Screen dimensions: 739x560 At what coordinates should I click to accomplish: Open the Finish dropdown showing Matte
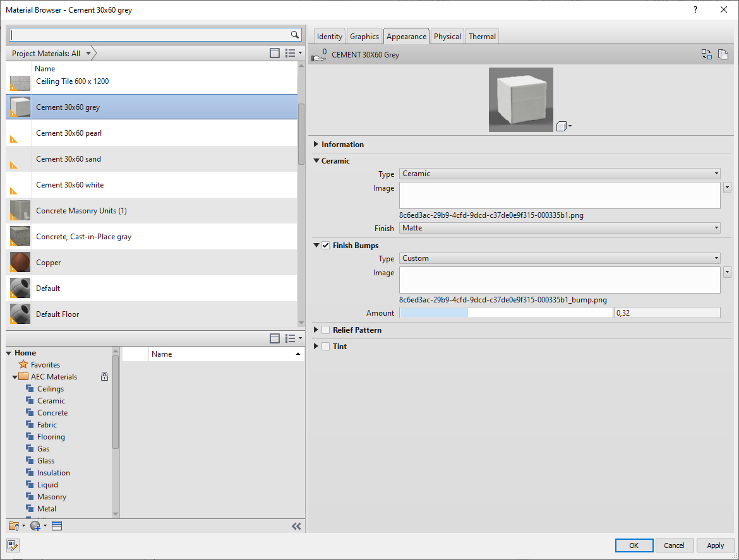(558, 227)
